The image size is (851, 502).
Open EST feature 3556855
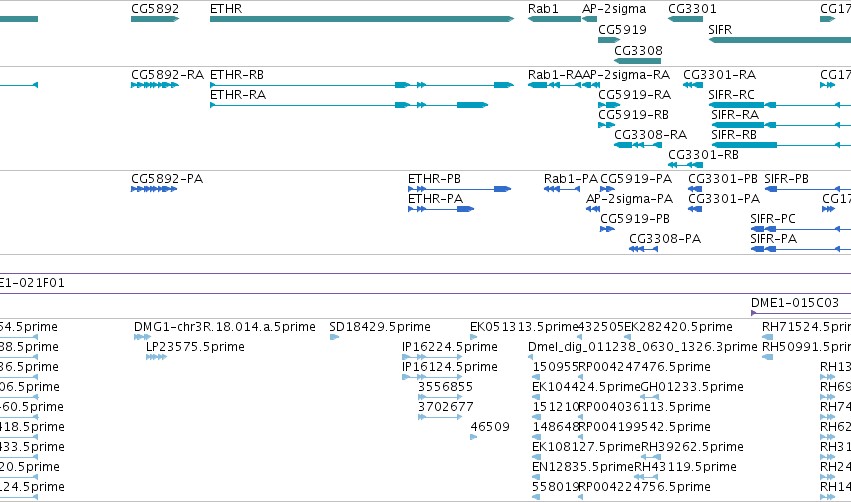coord(440,397)
